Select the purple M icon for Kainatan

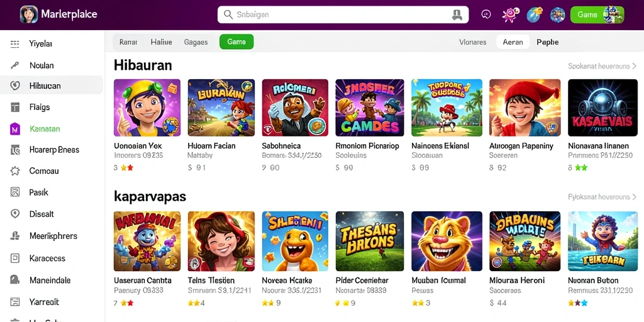click(15, 129)
